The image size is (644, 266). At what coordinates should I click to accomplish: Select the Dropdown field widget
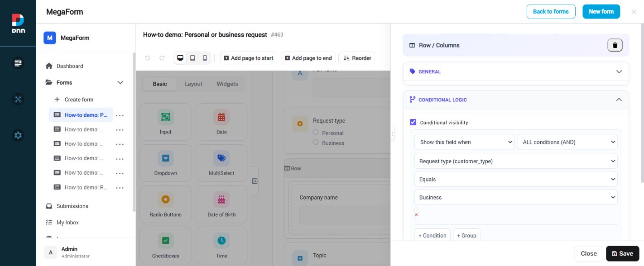click(165, 163)
